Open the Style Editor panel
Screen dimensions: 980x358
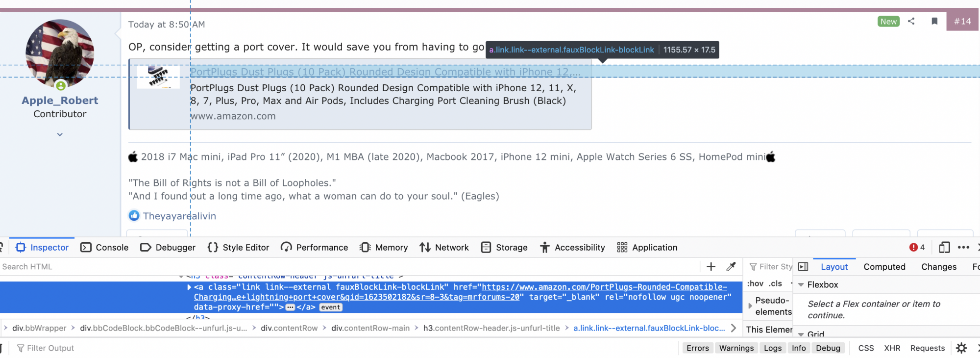(238, 248)
